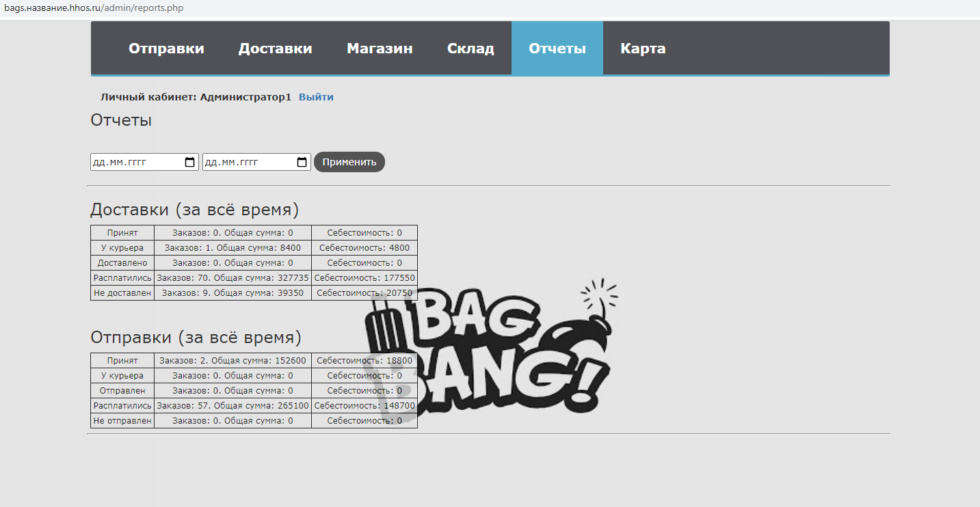Click the "Личный кабинет: Администратор1" text
This screenshot has width=980, height=507.
tap(196, 97)
